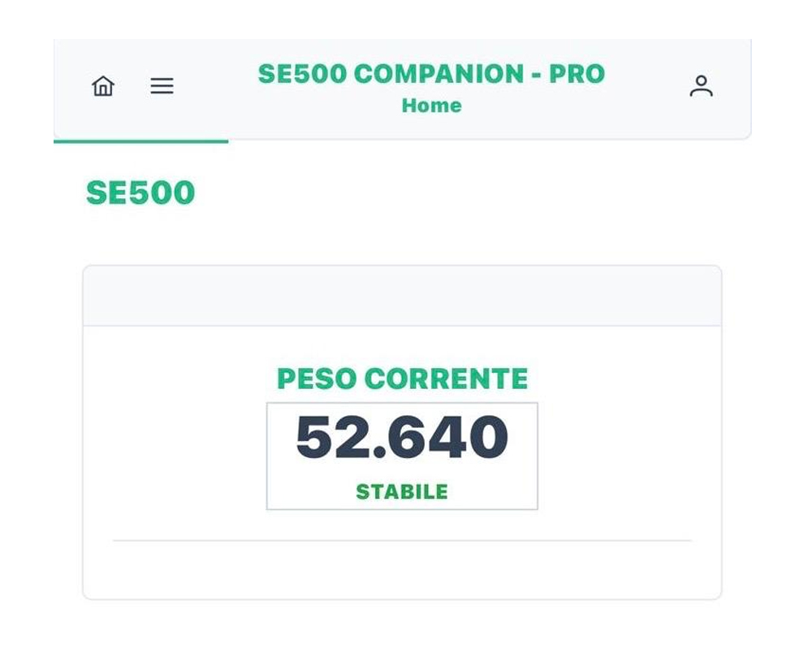Open the user profile icon
This screenshot has height=649, width=812.
click(701, 86)
